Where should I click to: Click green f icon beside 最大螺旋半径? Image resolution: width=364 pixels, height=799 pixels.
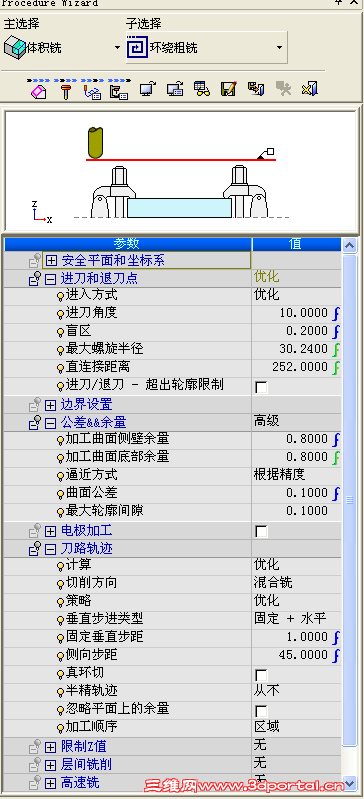coord(336,349)
